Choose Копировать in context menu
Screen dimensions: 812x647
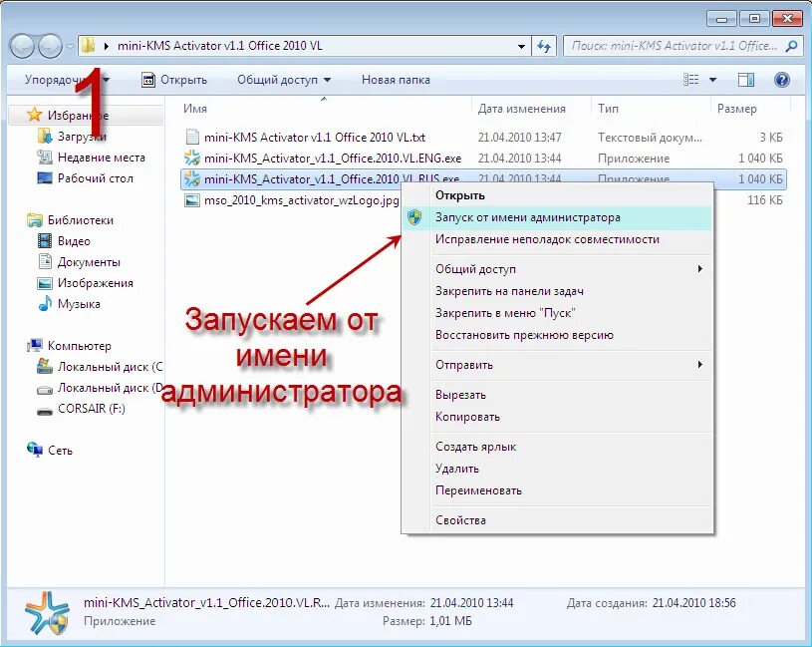[x=557, y=417]
